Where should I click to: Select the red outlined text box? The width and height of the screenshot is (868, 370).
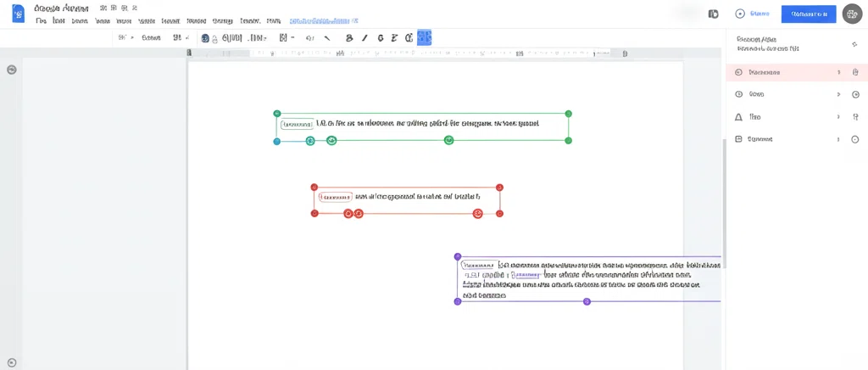[x=407, y=200]
